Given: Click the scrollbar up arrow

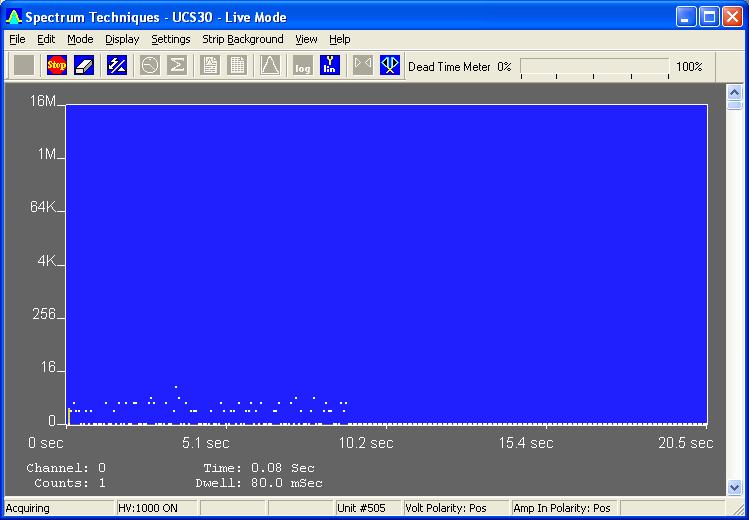Looking at the screenshot, I should pyautogui.click(x=735, y=90).
